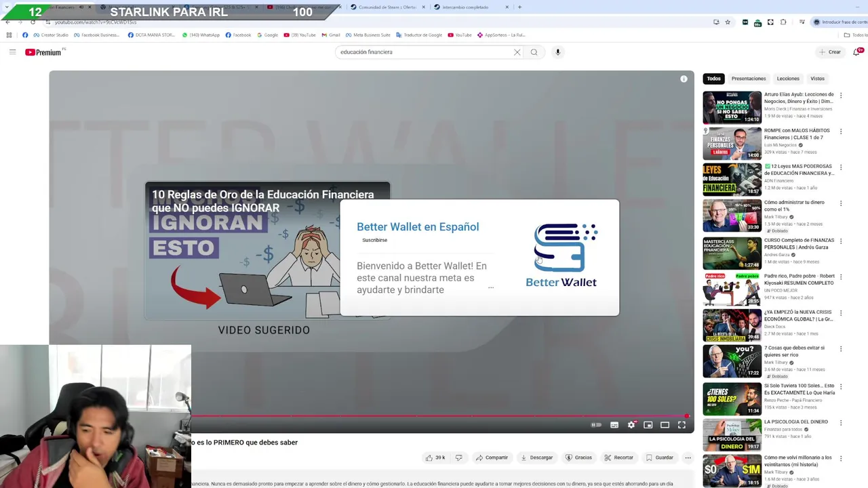Click the Recortar button
The height and width of the screenshot is (488, 868).
click(x=618, y=457)
